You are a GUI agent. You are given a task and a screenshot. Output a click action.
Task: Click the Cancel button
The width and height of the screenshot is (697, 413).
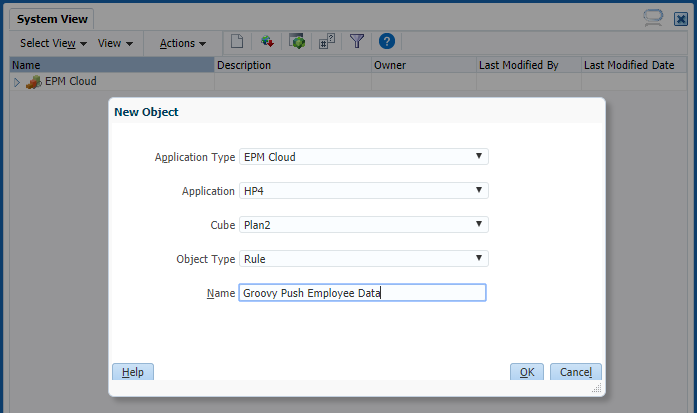pos(576,372)
